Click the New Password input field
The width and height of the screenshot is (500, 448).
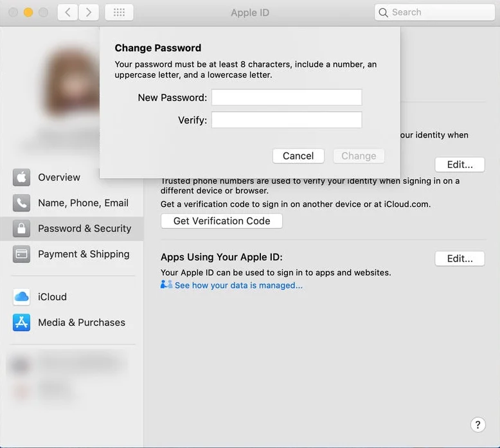tap(287, 98)
